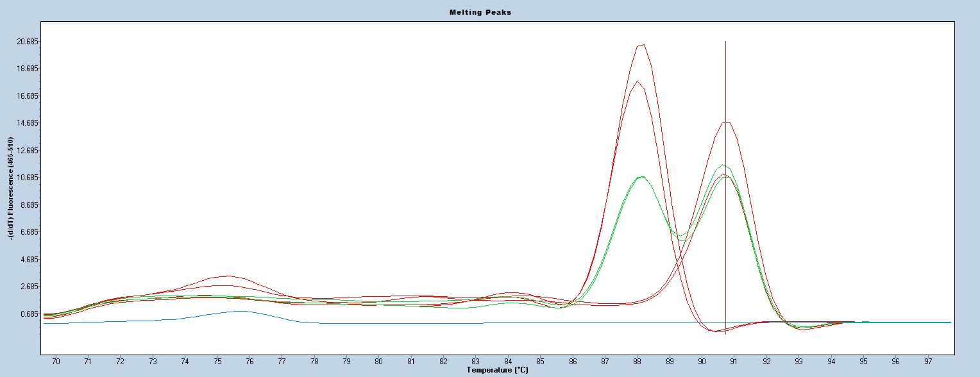Click the flat teal baseline near 96°C

[x=896, y=323]
